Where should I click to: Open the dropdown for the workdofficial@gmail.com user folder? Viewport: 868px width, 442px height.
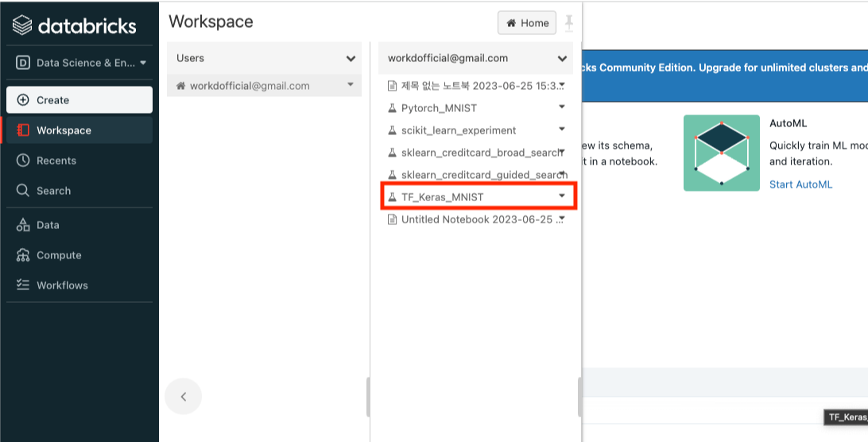coord(350,85)
